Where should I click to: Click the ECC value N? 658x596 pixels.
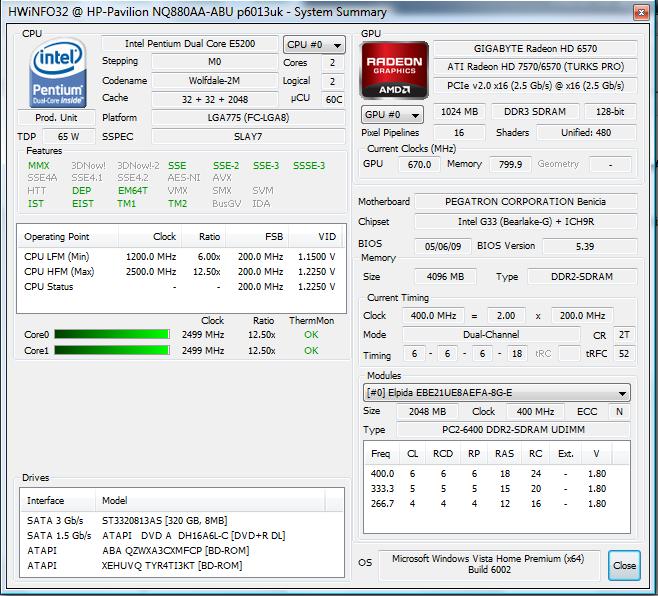point(619,411)
